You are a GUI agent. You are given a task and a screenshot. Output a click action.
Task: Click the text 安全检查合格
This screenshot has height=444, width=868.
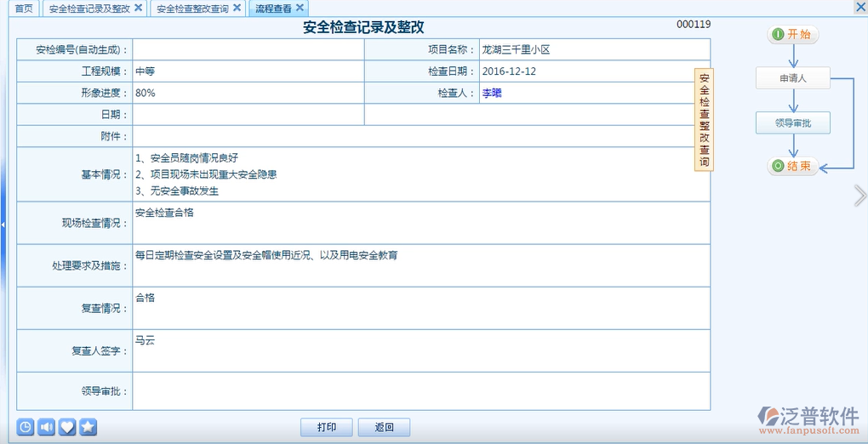point(164,212)
